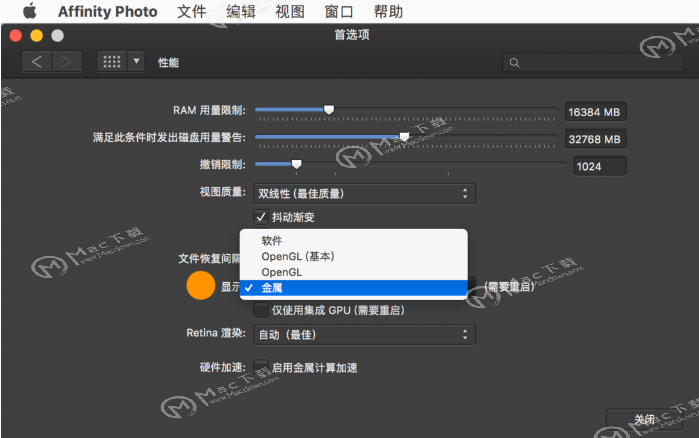
Task: Select 软件 renderer option
Action: pos(354,241)
